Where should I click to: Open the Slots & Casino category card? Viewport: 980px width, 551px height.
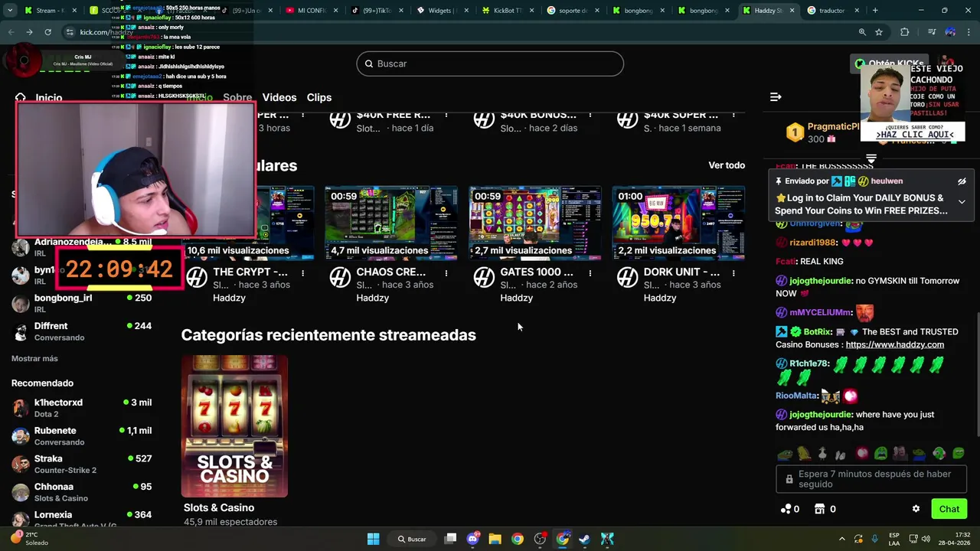pyautogui.click(x=234, y=425)
